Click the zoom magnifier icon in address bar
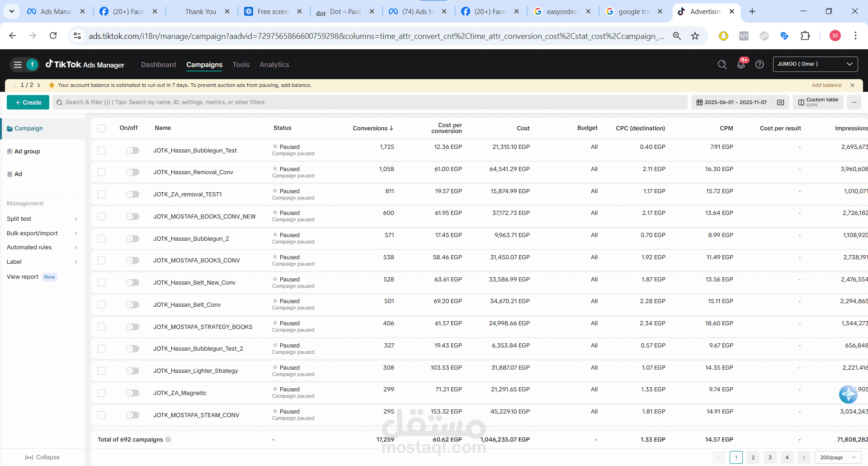The height and width of the screenshot is (466, 868). [677, 36]
